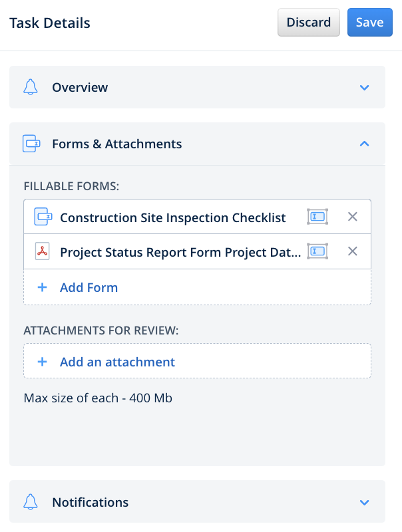Click the plus icon next to Add an attachment
This screenshot has height=532, width=402.
pyautogui.click(x=42, y=362)
